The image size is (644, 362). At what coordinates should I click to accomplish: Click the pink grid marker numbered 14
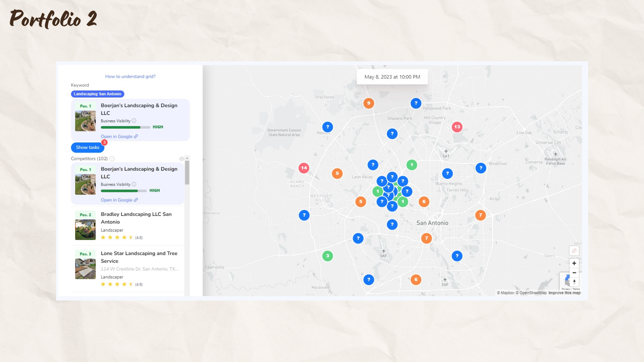[304, 168]
